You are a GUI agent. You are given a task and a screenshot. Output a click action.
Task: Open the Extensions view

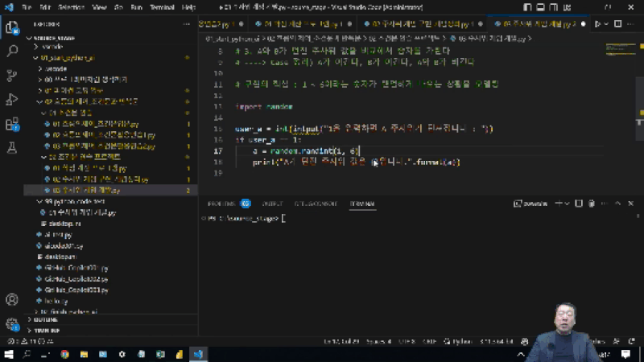point(12,124)
